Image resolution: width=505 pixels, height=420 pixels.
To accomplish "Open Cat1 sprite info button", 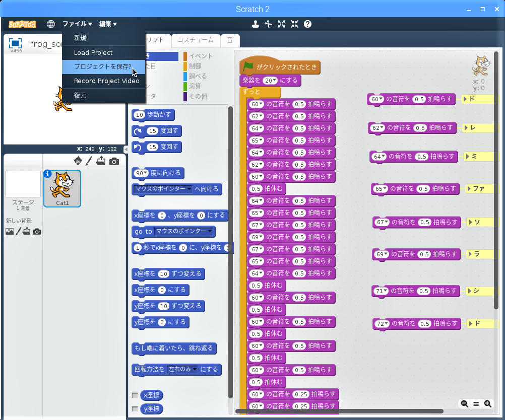I will coord(47,174).
